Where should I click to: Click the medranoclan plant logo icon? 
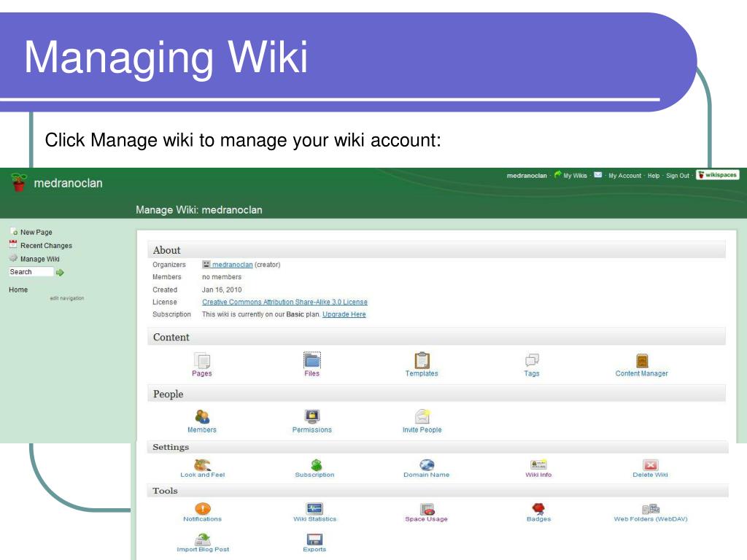[x=18, y=182]
